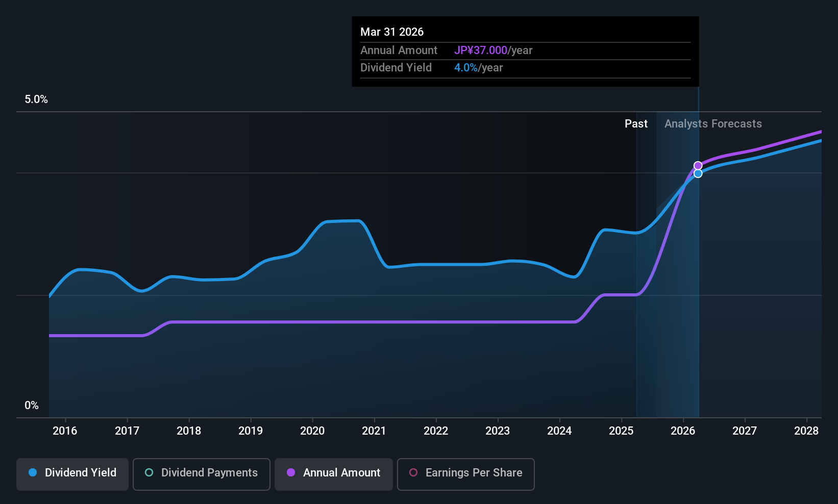Click the blue Dividend Yield data point
Screen dimensions: 838x504
point(698,173)
